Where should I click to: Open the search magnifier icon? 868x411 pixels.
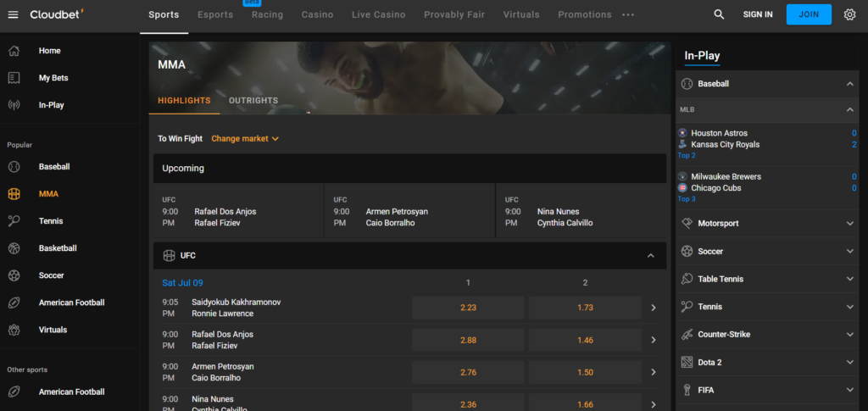[719, 14]
